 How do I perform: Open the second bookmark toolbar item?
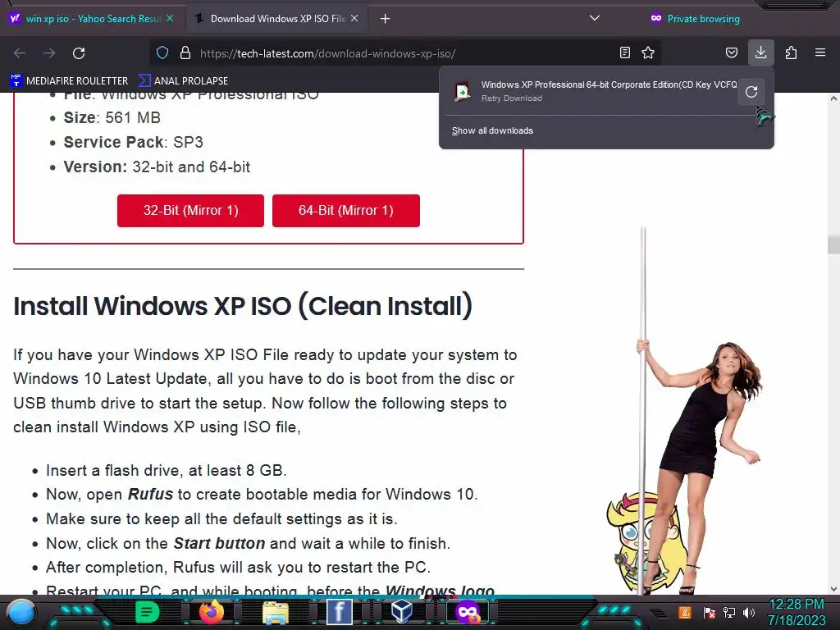coord(183,81)
